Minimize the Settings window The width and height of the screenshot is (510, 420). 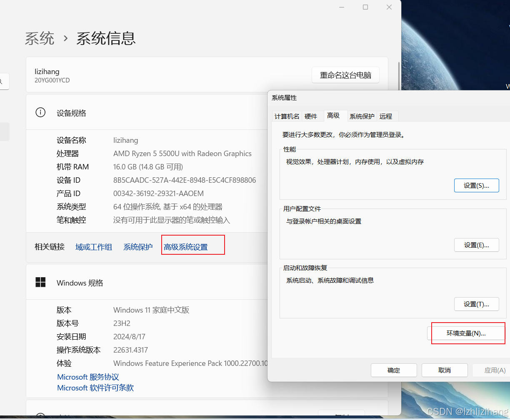pyautogui.click(x=342, y=7)
